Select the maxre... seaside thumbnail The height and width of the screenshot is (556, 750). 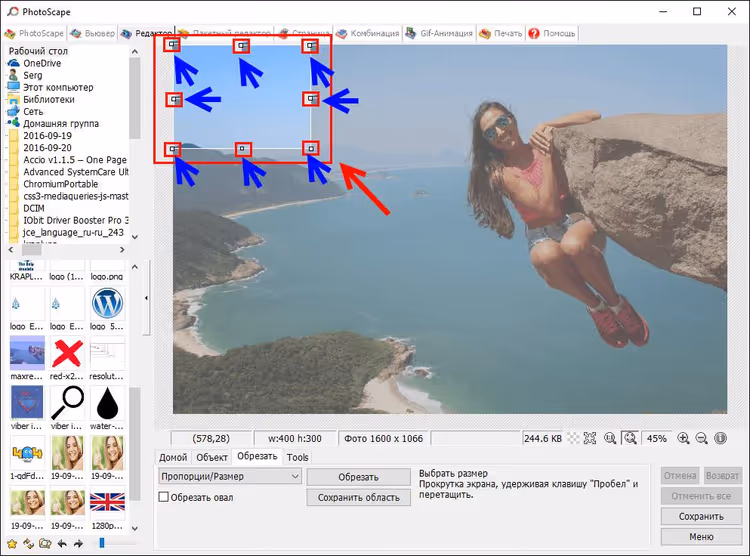pyautogui.click(x=27, y=353)
